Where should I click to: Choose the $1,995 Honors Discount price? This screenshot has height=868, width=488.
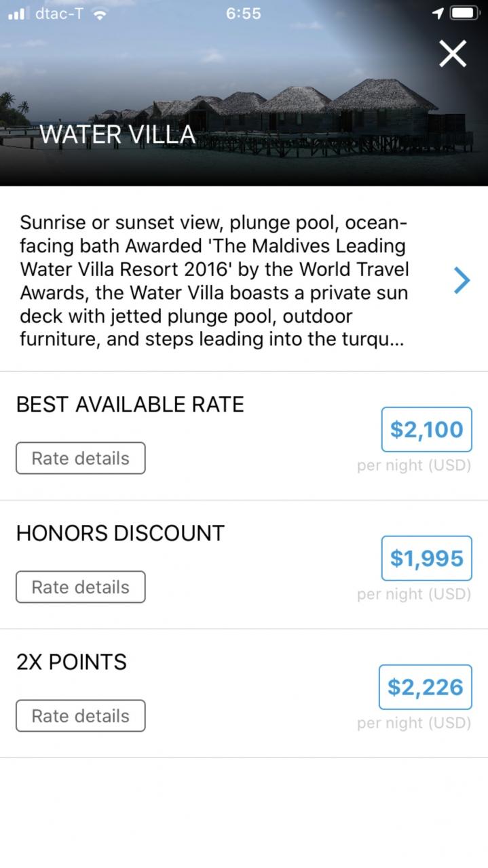click(426, 558)
